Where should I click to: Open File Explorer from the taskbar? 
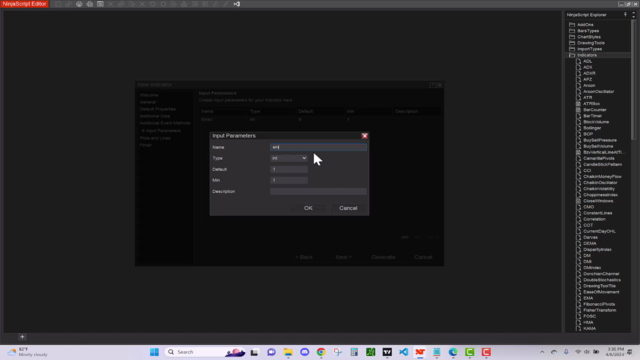pos(288,352)
